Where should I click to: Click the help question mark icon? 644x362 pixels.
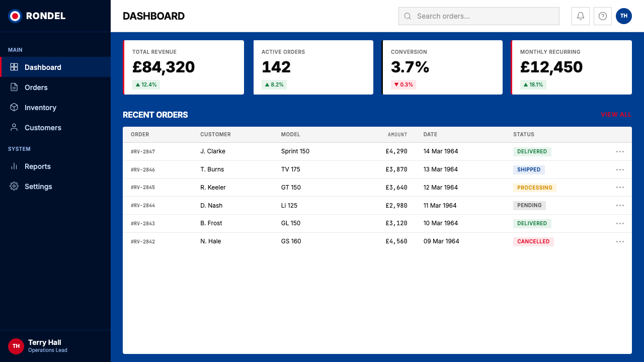[603, 16]
